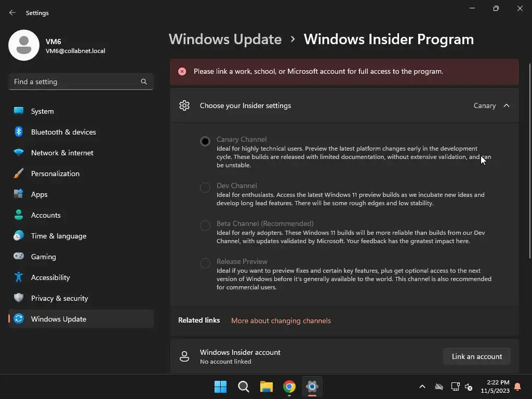This screenshot has height=399, width=532.
Task: Click the cloud sync off icon in the tray
Action: pyautogui.click(x=439, y=387)
